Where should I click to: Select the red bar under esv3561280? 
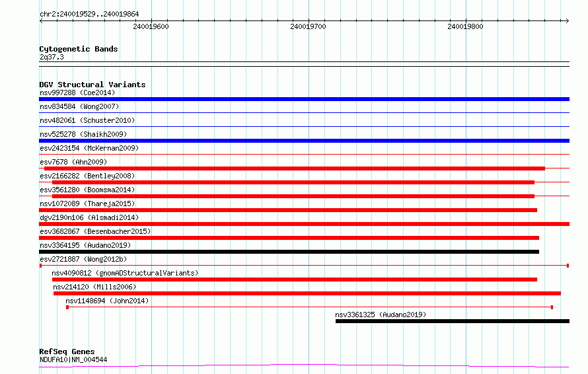(x=293, y=196)
